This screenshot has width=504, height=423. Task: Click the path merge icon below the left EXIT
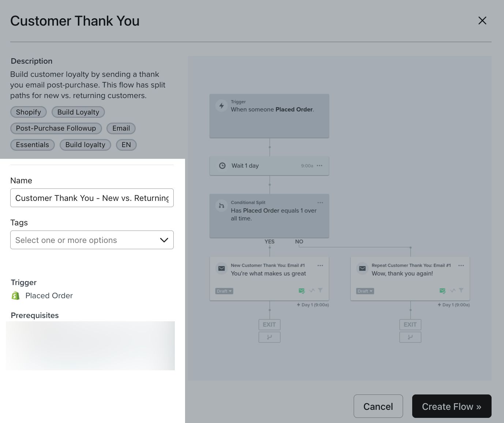269,337
